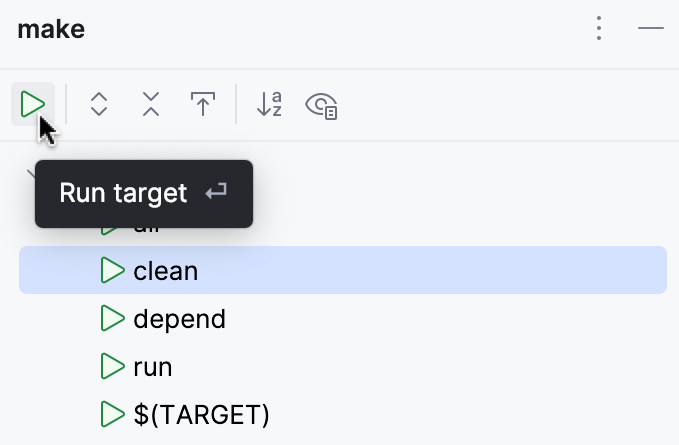The width and height of the screenshot is (679, 445).
Task: Click the green play icon beside $(TARGET)
Action: (x=112, y=413)
